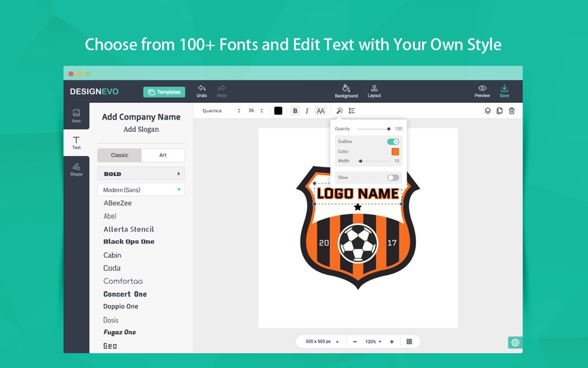588x368 pixels.
Task: Open the Shape panel in sidebar
Action: click(77, 169)
